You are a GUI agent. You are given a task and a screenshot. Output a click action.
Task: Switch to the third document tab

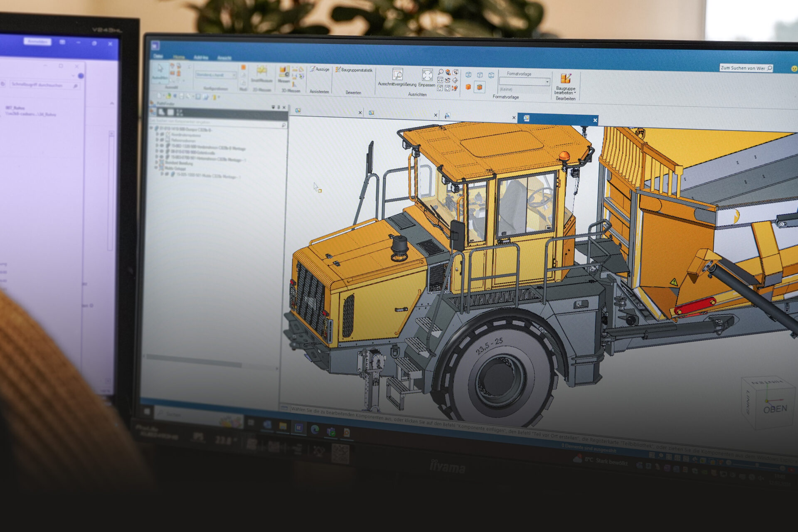tap(478, 116)
